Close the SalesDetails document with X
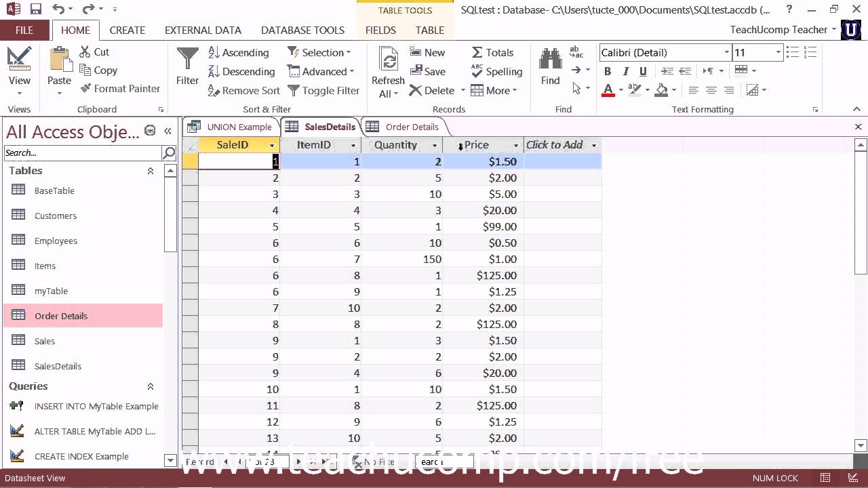Image resolution: width=868 pixels, height=488 pixels. tap(858, 127)
